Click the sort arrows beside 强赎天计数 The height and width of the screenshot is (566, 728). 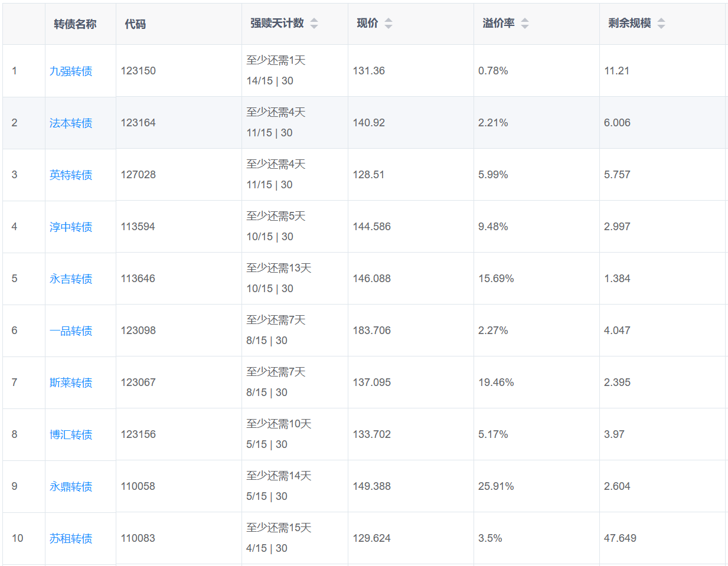pos(314,24)
